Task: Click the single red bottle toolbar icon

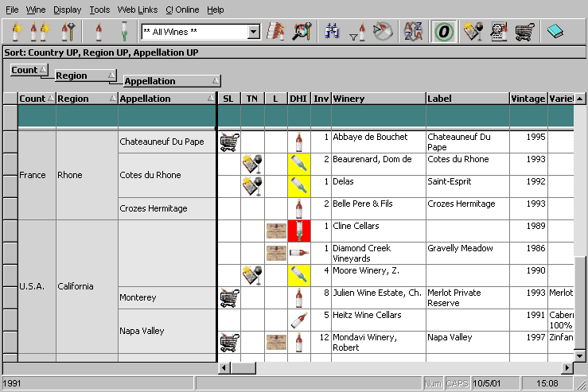Action: tap(99, 32)
